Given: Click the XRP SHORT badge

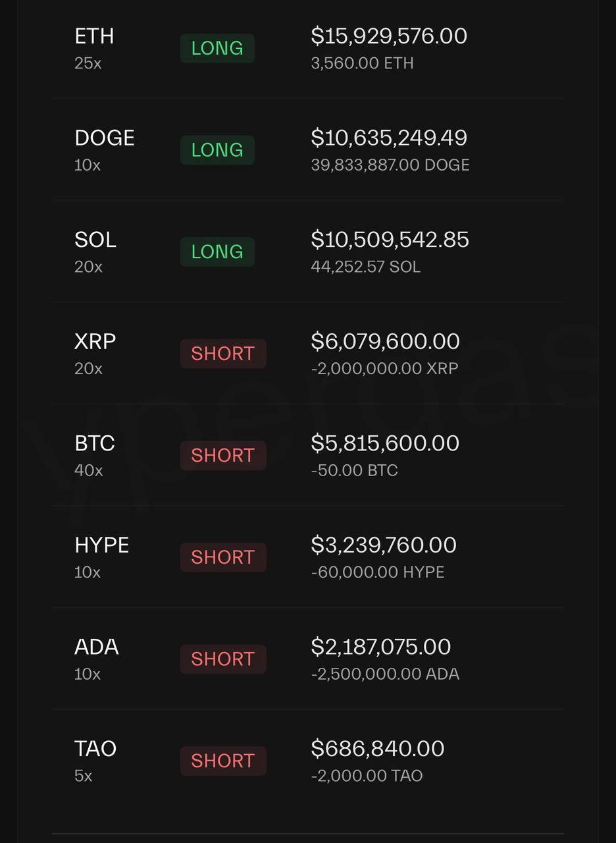Looking at the screenshot, I should tap(223, 354).
